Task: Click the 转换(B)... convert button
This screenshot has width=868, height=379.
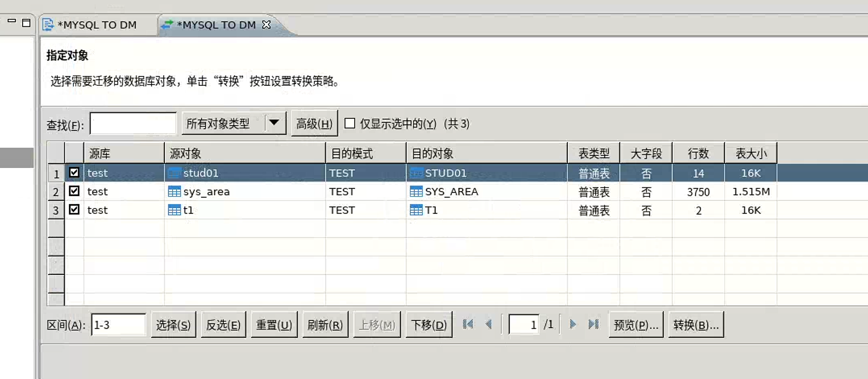Action: (696, 325)
